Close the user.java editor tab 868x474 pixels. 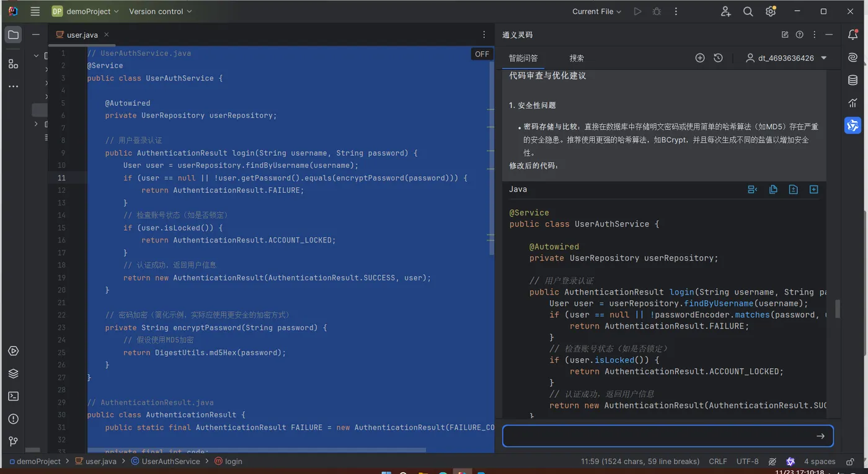coord(107,35)
